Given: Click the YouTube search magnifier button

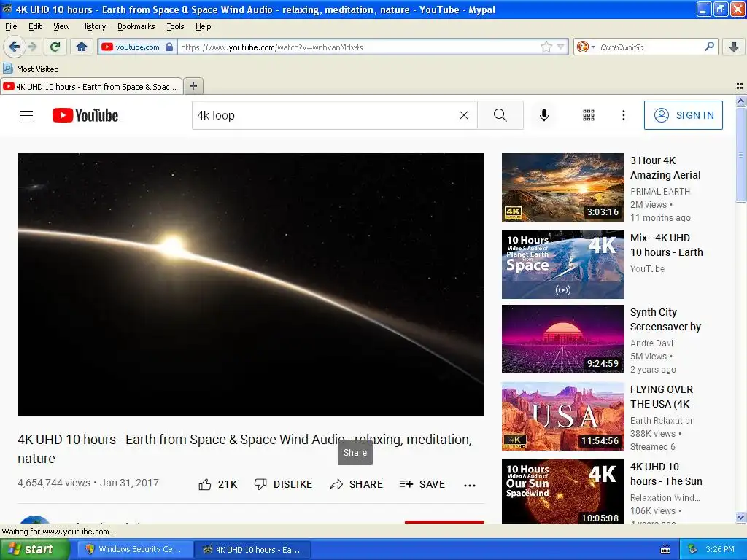Looking at the screenshot, I should tap(500, 115).
